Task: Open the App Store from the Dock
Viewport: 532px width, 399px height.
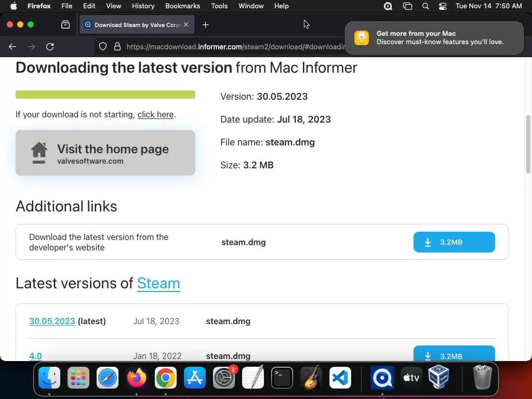Action: point(195,378)
